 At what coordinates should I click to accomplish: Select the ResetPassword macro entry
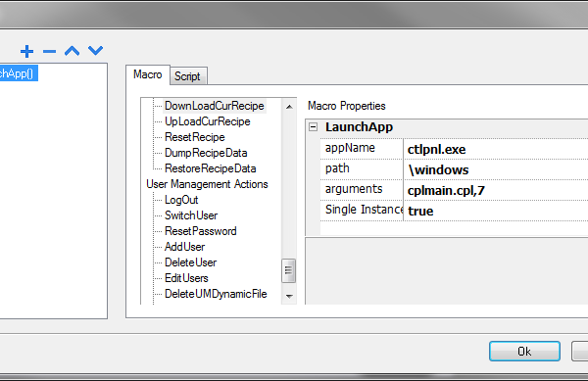(201, 231)
